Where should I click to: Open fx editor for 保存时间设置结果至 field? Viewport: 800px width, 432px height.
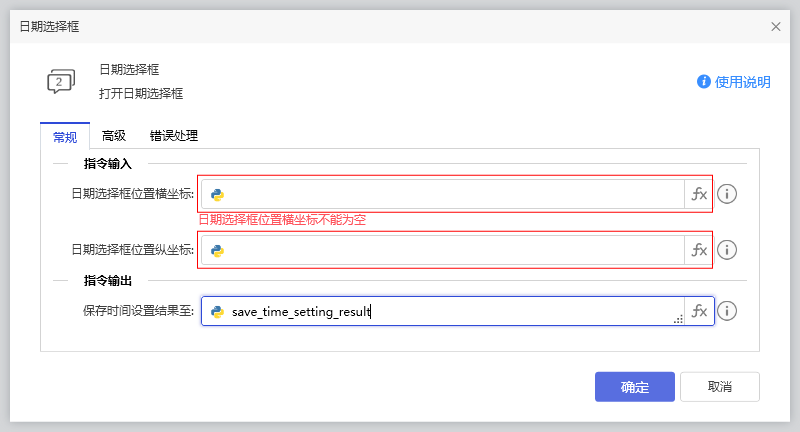point(699,311)
